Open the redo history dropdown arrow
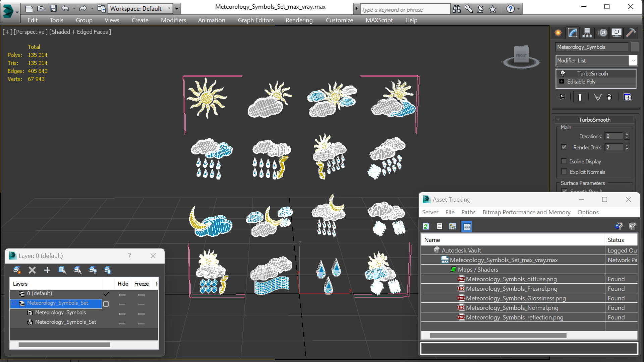This screenshot has height=362, width=644. (92, 8)
